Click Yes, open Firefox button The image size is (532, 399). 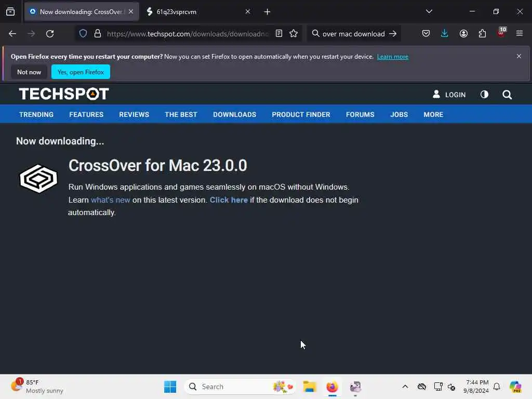81,72
